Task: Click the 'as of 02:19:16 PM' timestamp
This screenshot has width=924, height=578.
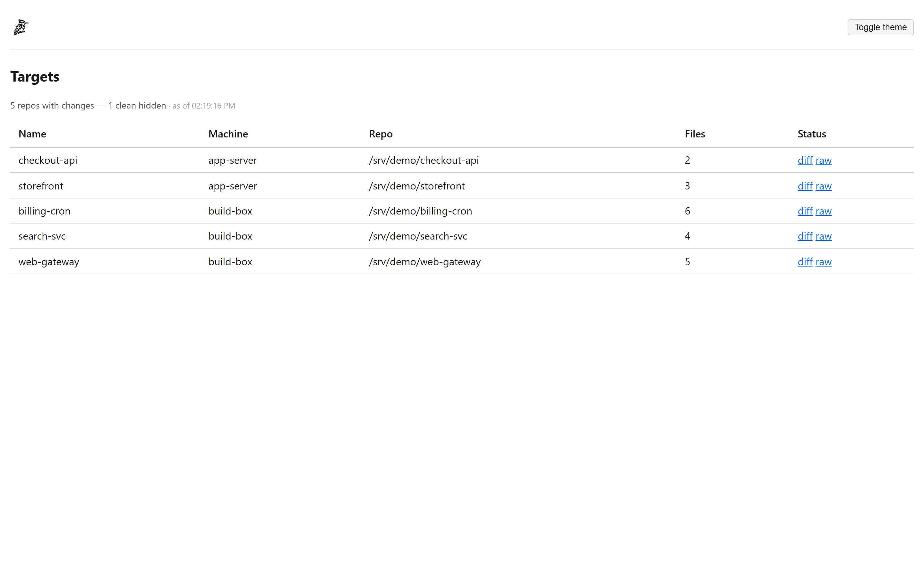Action: pyautogui.click(x=204, y=106)
